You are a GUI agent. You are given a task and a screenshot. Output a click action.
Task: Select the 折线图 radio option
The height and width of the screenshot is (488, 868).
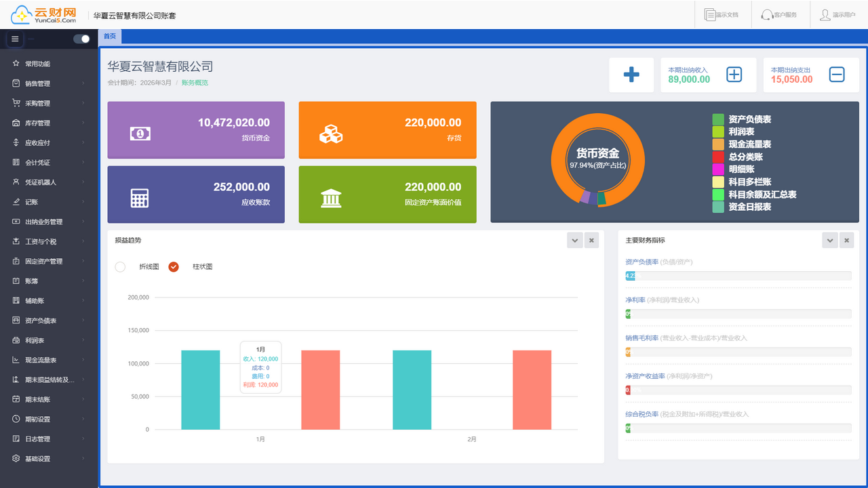pyautogui.click(x=120, y=267)
